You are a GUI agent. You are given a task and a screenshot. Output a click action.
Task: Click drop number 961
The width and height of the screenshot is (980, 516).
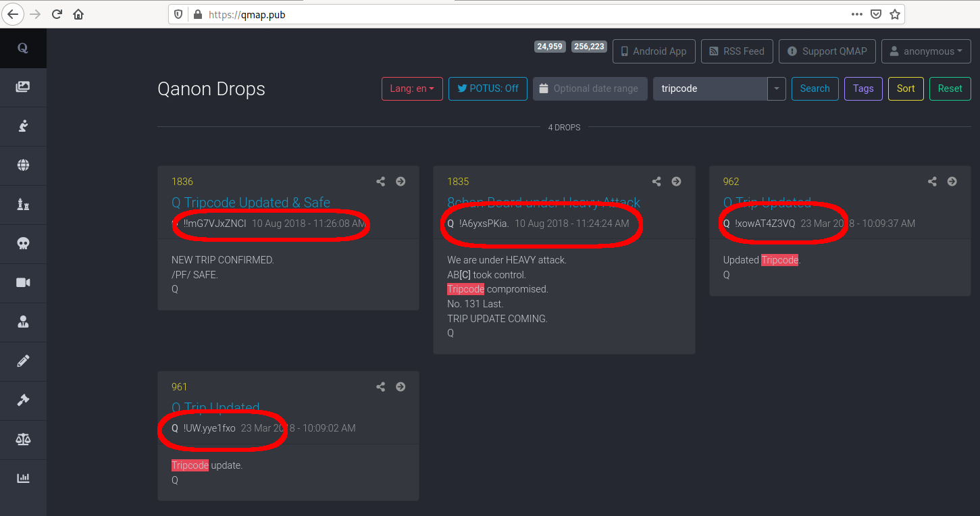tap(180, 386)
